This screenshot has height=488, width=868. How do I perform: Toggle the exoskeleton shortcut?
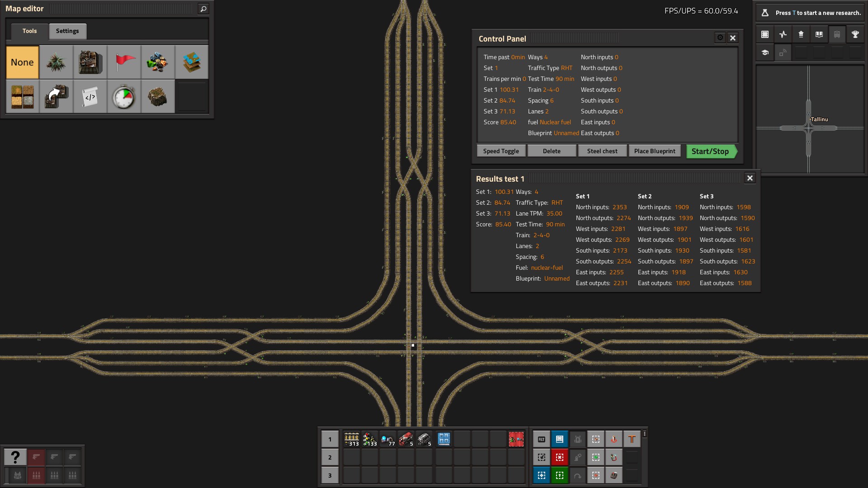coord(578,457)
